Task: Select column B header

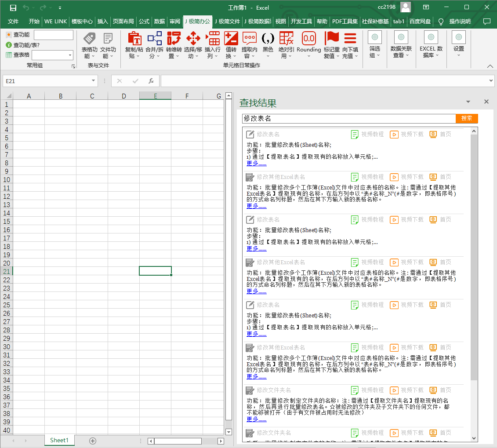Action: [x=61, y=96]
